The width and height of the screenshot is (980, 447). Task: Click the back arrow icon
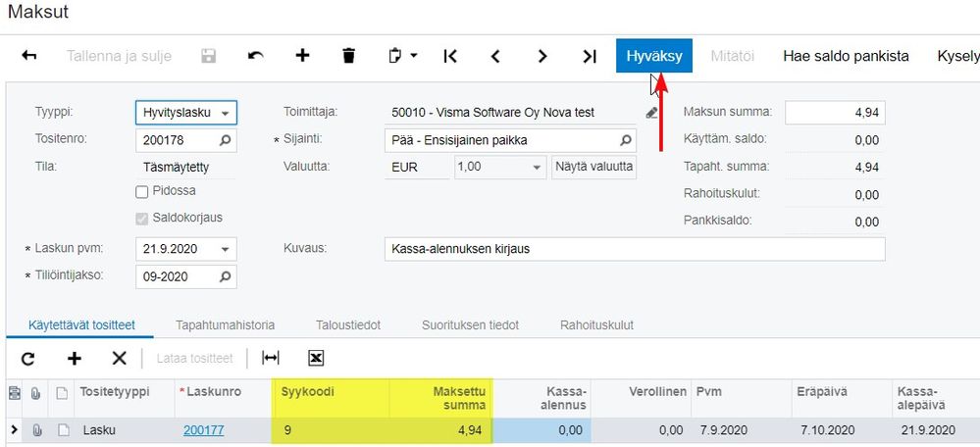point(28,56)
